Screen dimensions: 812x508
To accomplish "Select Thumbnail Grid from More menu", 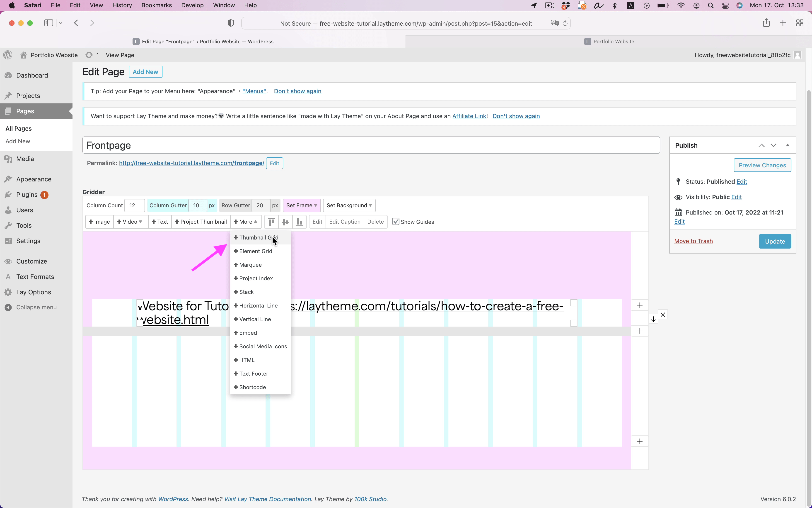I will pyautogui.click(x=260, y=237).
